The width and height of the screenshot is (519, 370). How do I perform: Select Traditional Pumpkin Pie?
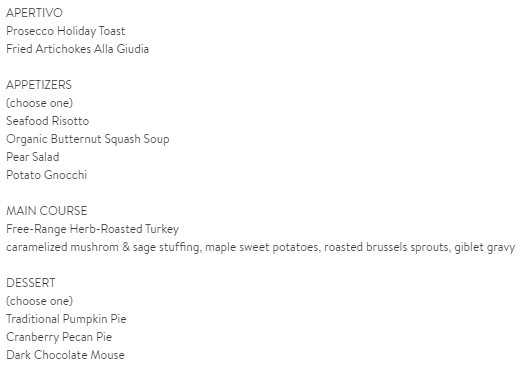(66, 319)
